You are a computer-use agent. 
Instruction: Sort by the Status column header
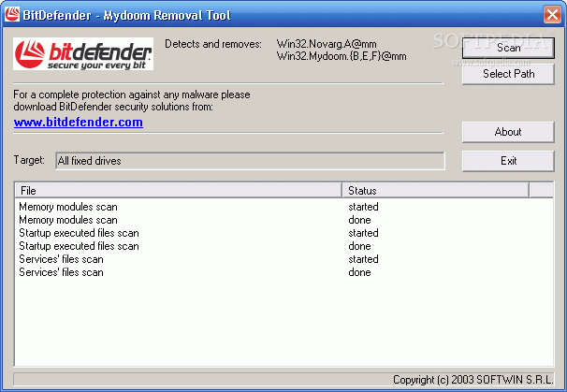pyautogui.click(x=435, y=191)
